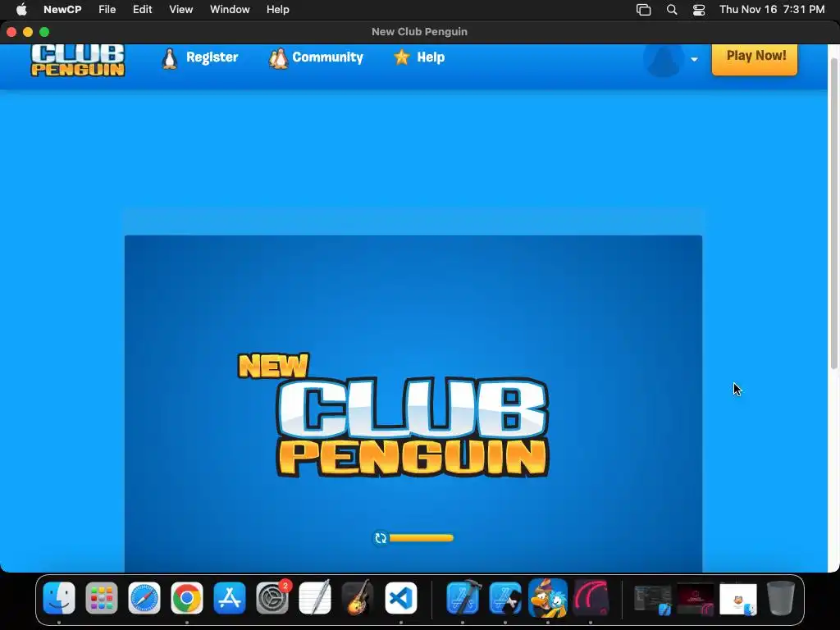Open Visual Studio Code from Dock
Image resolution: width=840 pixels, height=630 pixels.
click(400, 598)
